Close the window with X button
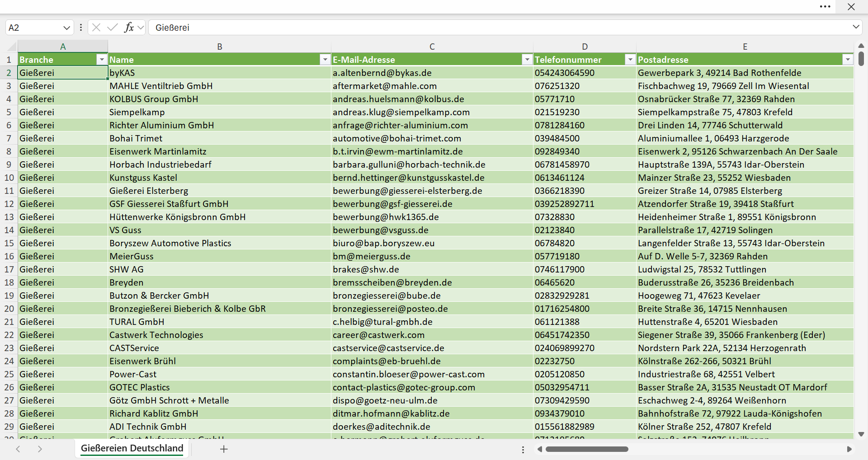 pos(851,7)
